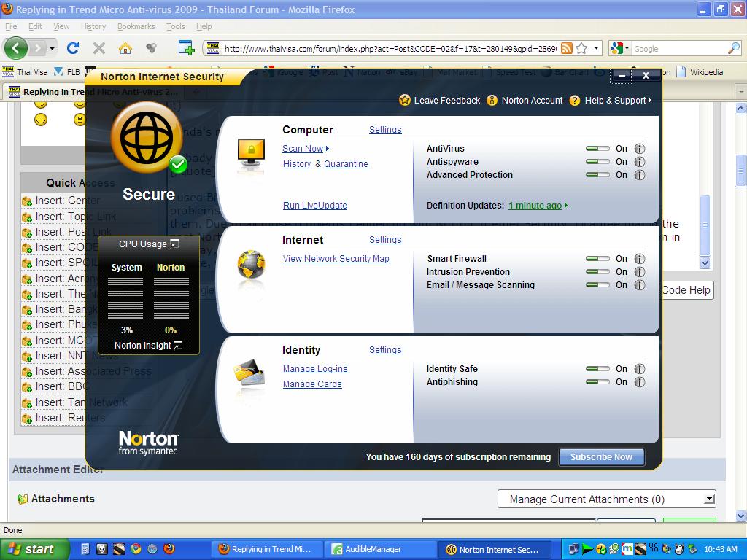Image resolution: width=747 pixels, height=560 pixels.
Task: Expand Help & Support arrow
Action: (650, 101)
